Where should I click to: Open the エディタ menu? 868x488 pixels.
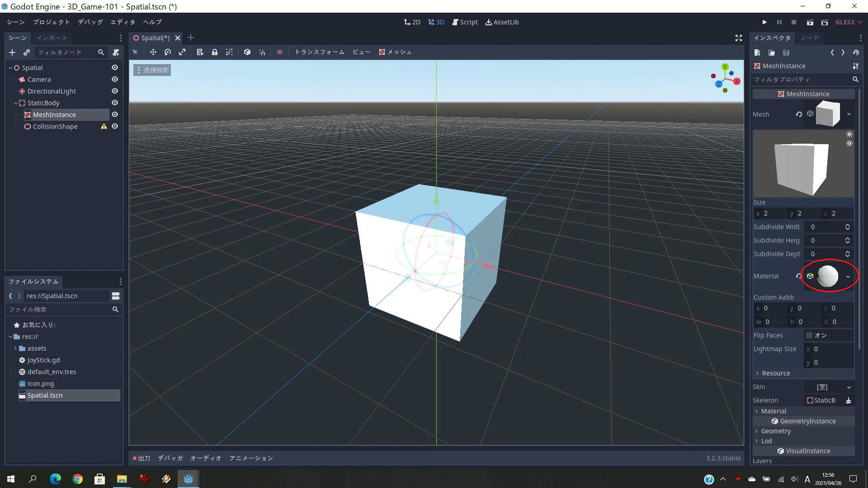(123, 22)
